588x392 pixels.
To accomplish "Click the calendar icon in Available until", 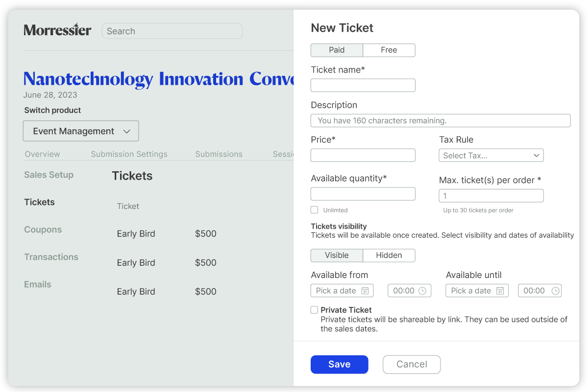I will point(500,291).
